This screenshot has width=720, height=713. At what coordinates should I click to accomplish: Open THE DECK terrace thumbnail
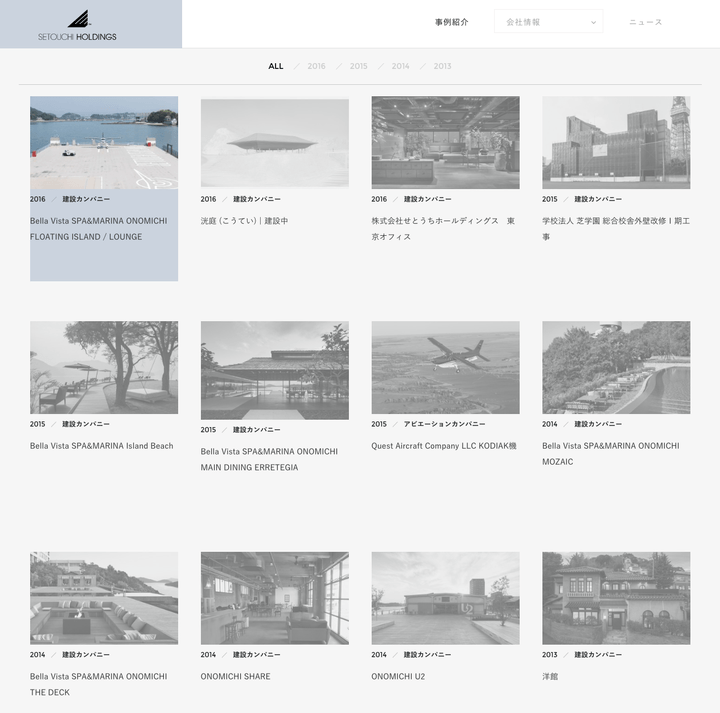pyautogui.click(x=104, y=598)
